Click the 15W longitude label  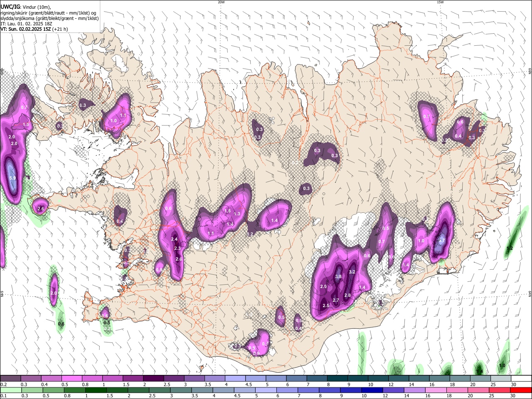440,2
